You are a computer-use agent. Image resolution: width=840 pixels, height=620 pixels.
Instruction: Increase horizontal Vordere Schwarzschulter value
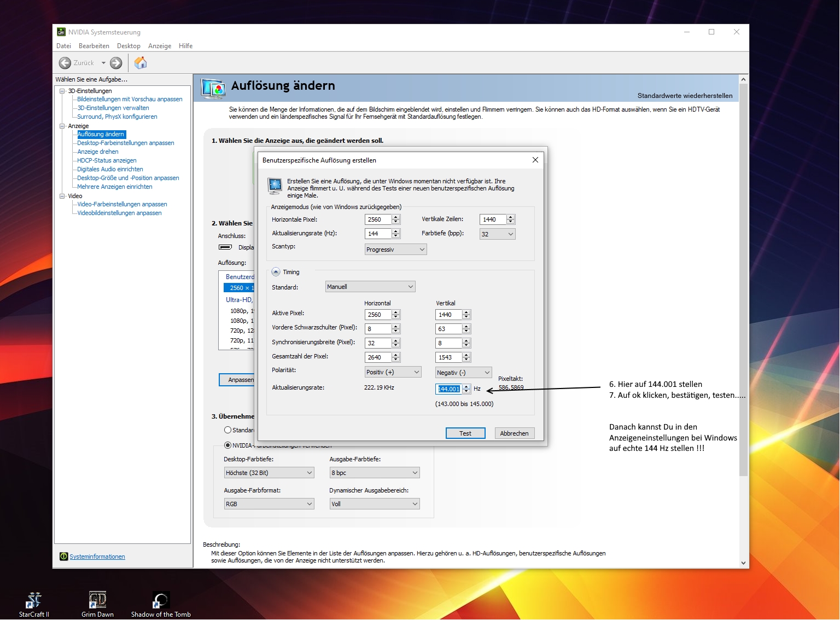[x=396, y=326]
